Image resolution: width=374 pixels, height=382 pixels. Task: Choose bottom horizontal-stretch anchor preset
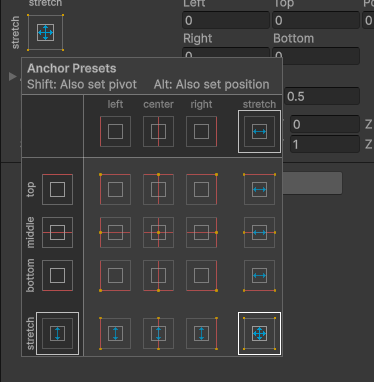coord(259,275)
